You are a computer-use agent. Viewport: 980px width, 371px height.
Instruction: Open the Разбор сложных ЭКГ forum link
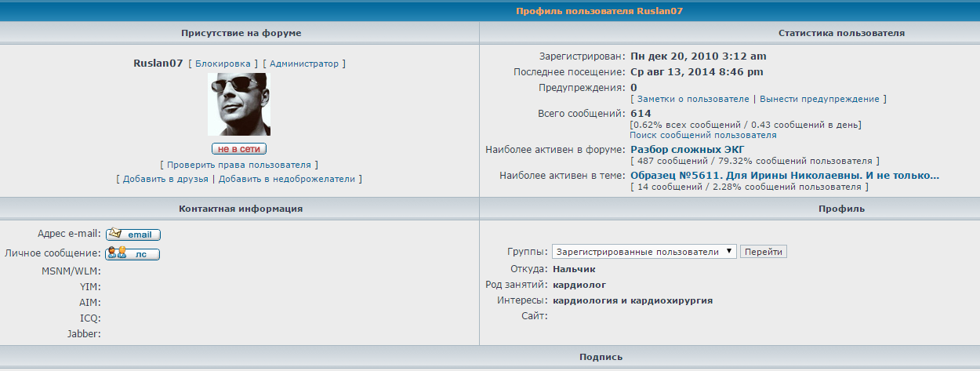(687, 149)
